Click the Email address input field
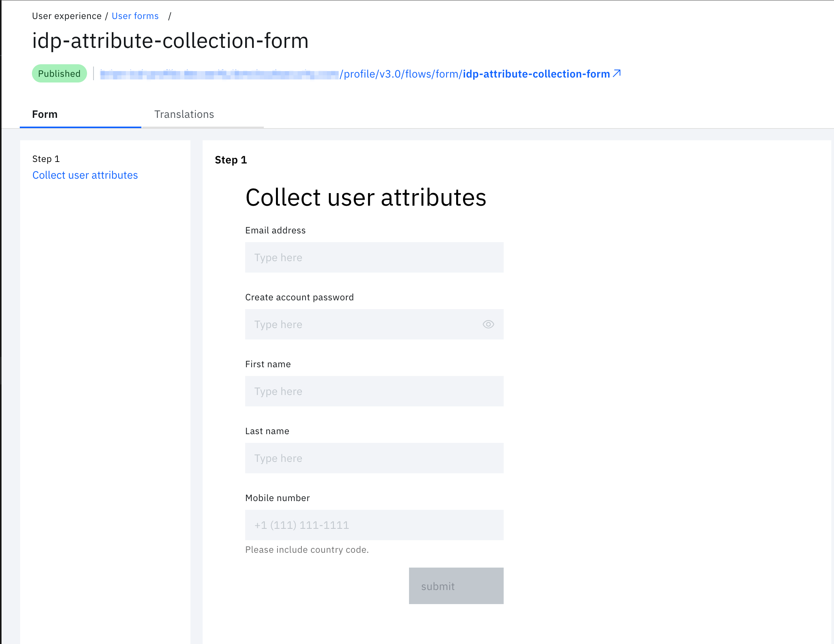Viewport: 834px width, 644px height. 374,257
